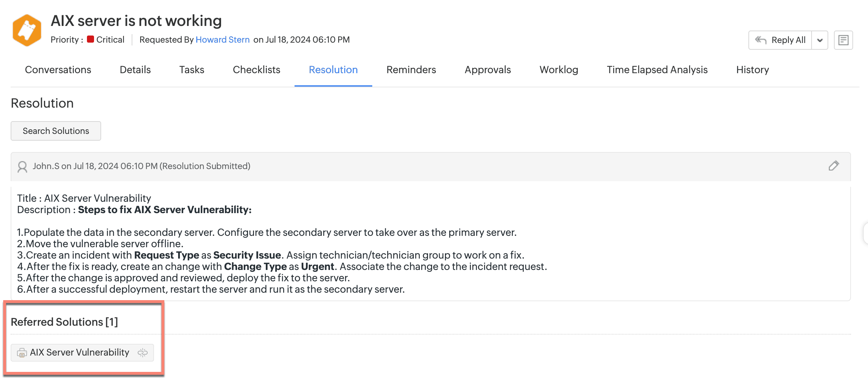Click the notes icon beside Reply All

tap(843, 40)
